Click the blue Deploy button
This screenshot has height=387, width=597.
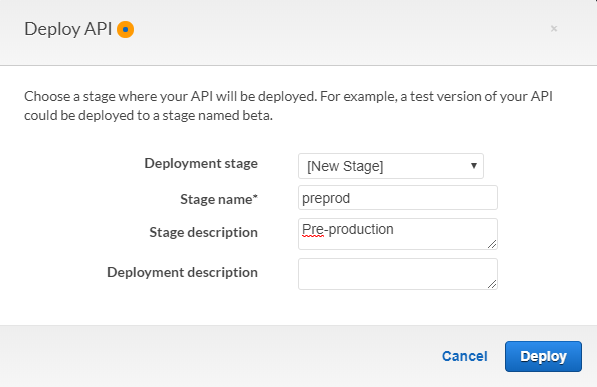543,356
